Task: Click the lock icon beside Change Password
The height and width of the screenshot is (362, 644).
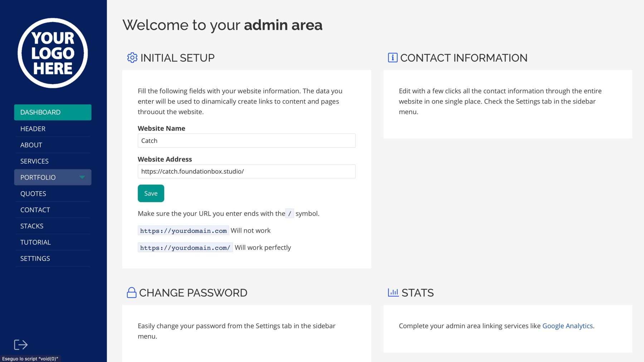Action: (132, 293)
